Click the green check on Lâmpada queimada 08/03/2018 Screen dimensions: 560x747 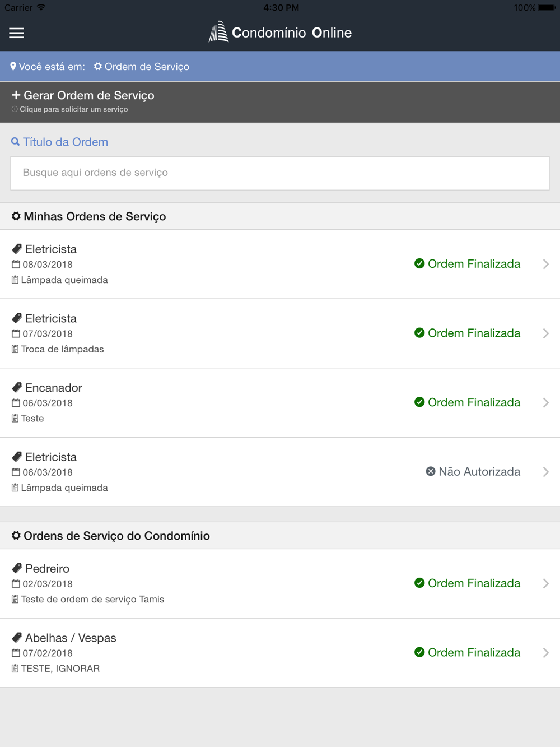419,263
